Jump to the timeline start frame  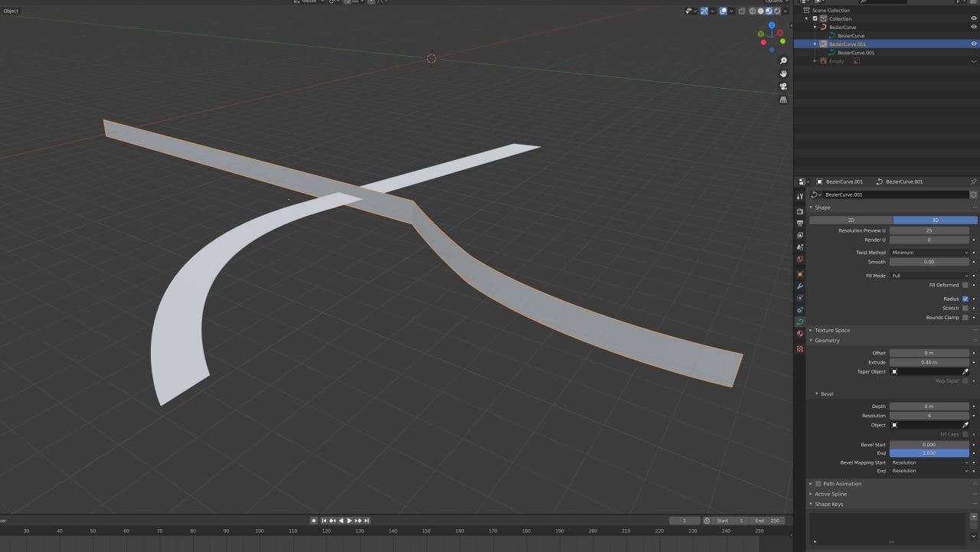click(324, 521)
